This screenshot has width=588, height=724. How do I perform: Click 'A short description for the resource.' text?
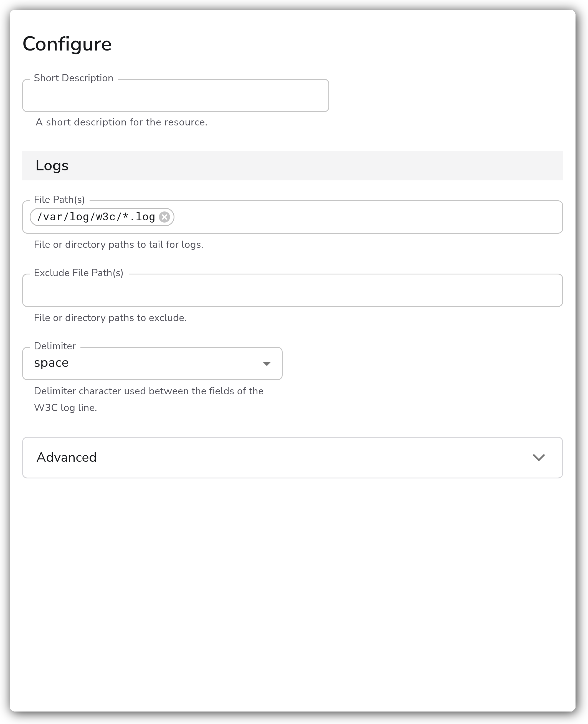(x=121, y=122)
